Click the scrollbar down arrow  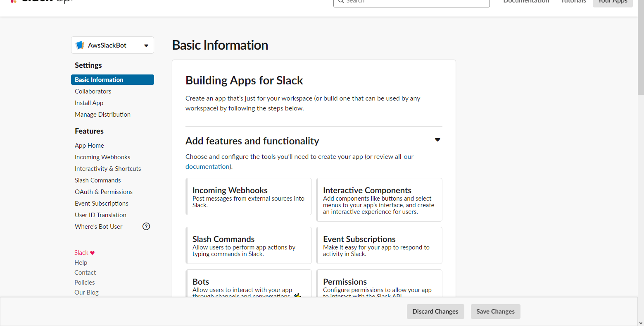[x=641, y=323]
